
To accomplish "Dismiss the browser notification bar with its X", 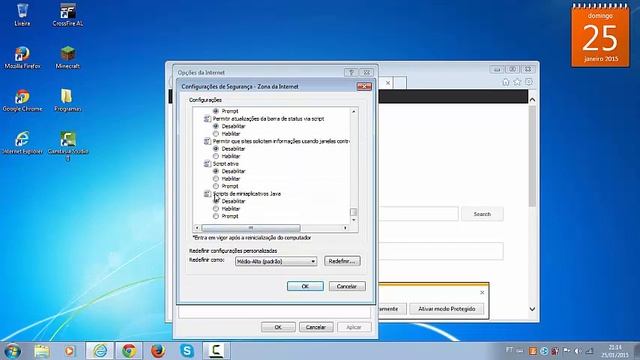I will (482, 292).
